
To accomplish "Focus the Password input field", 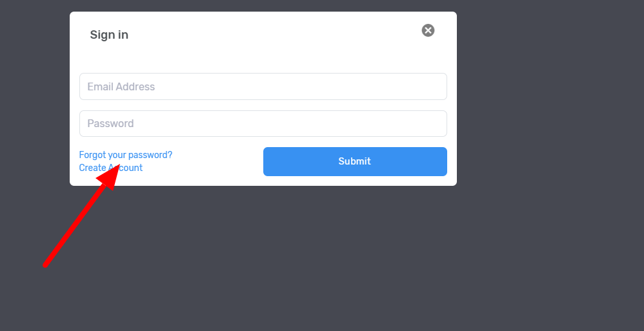I will point(263,124).
